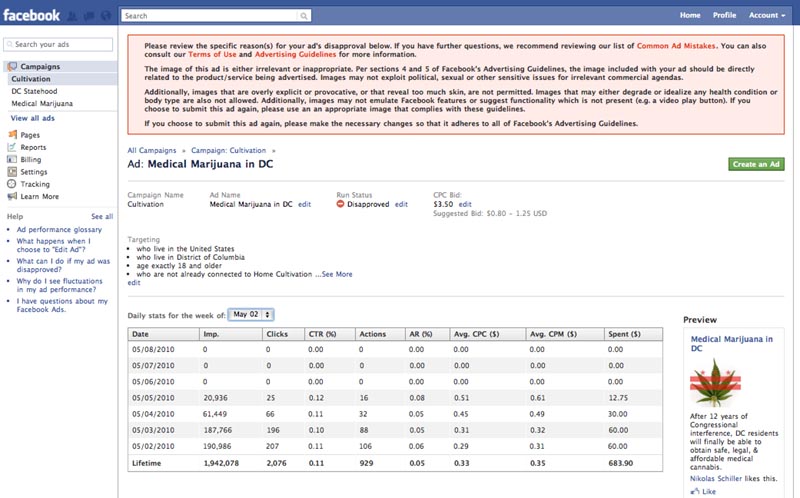The height and width of the screenshot is (498, 800).
Task: Click preview ad title Medical Marijuana in DC
Action: [732, 343]
